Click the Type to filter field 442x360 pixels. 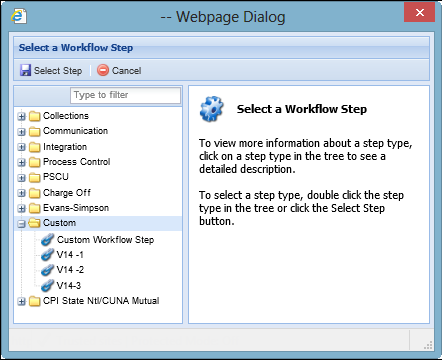[126, 95]
